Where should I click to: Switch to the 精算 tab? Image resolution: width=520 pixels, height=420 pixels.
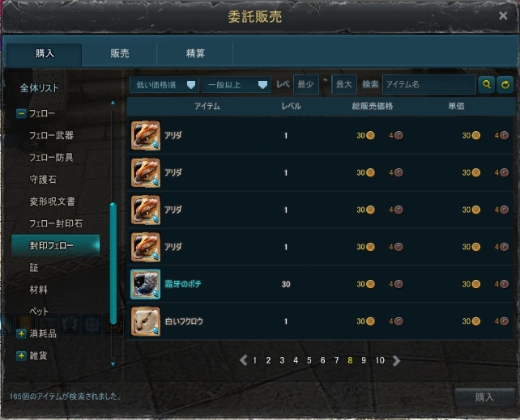195,53
